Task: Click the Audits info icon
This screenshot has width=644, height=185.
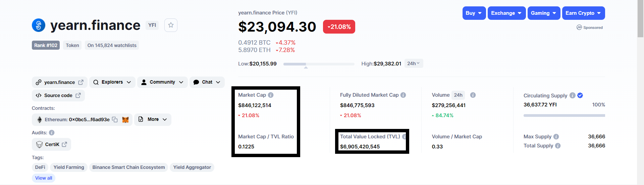Action: tap(52, 133)
